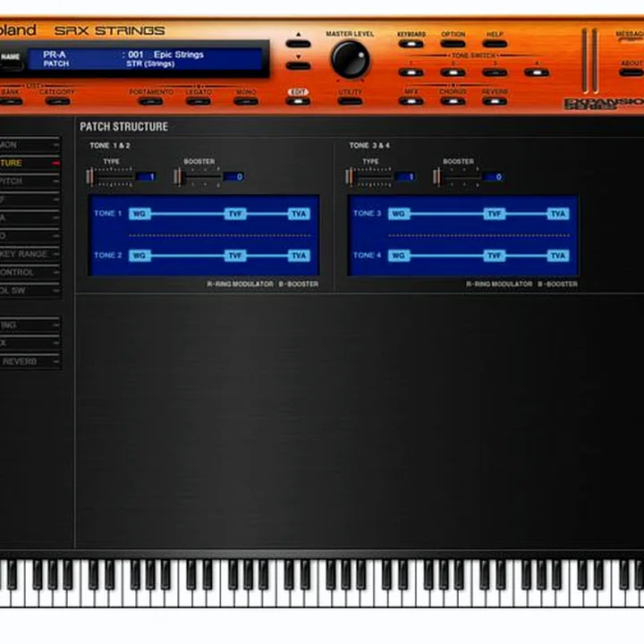
Task: Enable MONO mode
Action: coord(246,101)
